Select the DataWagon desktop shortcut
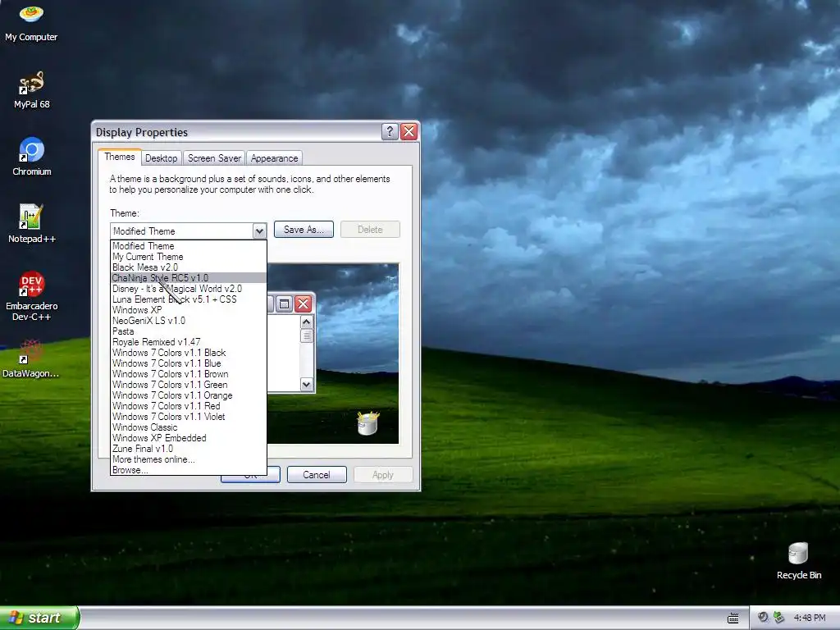The height and width of the screenshot is (630, 840). pyautogui.click(x=31, y=359)
